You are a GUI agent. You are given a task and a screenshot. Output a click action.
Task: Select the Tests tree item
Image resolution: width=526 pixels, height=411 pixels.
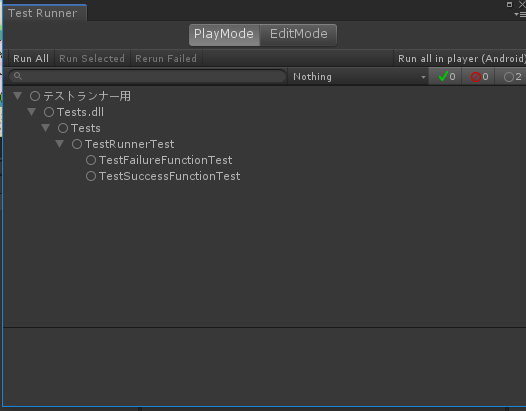click(x=86, y=128)
